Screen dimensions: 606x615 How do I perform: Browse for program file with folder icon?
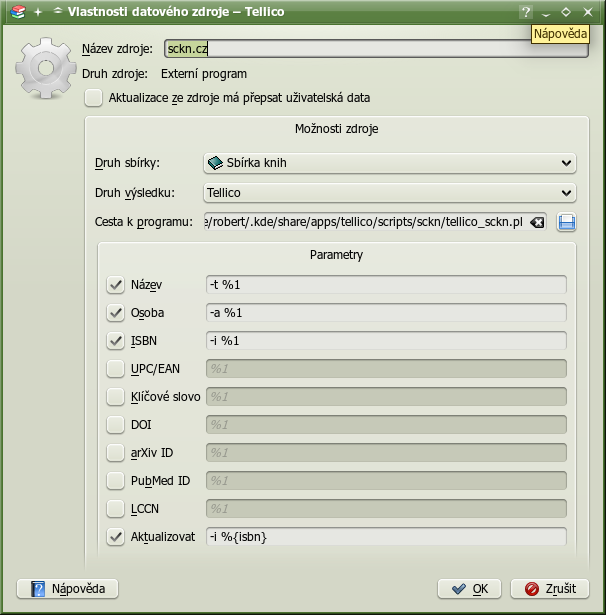(566, 222)
